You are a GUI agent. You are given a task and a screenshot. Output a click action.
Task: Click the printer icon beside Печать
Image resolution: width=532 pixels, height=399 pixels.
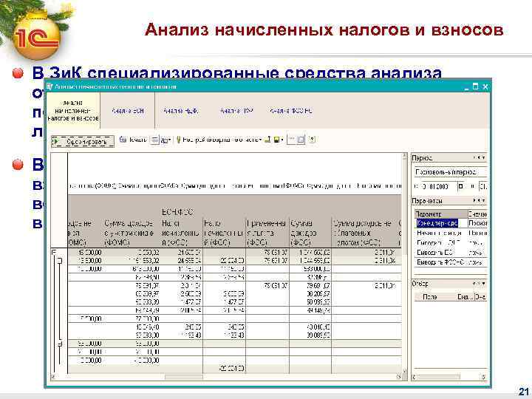coord(123,140)
